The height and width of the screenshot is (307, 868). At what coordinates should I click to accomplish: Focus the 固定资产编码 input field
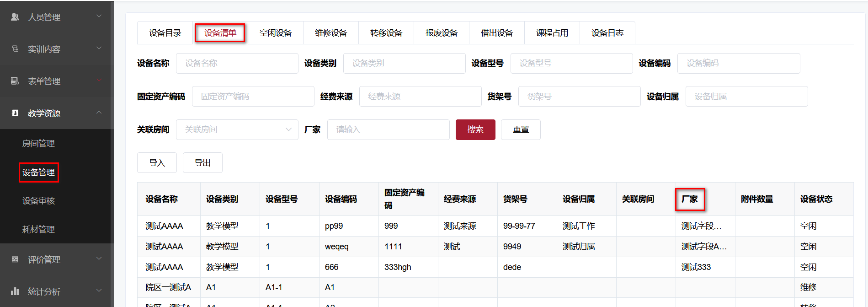(253, 97)
